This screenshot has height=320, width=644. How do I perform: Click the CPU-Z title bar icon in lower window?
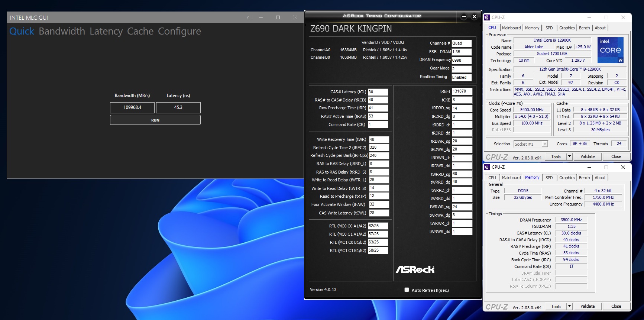(x=487, y=167)
